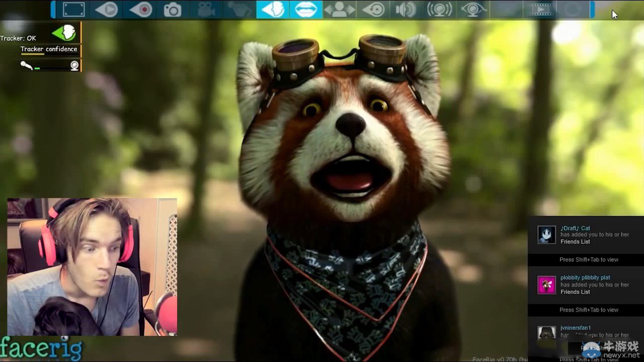Click jvninersfan1's avatar thumbnail

[546, 333]
